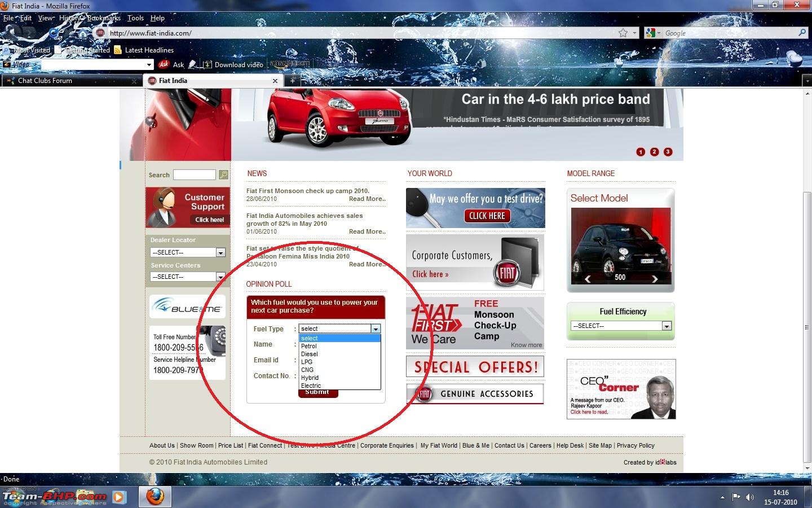
Task: Open the Help menu
Action: 157,18
